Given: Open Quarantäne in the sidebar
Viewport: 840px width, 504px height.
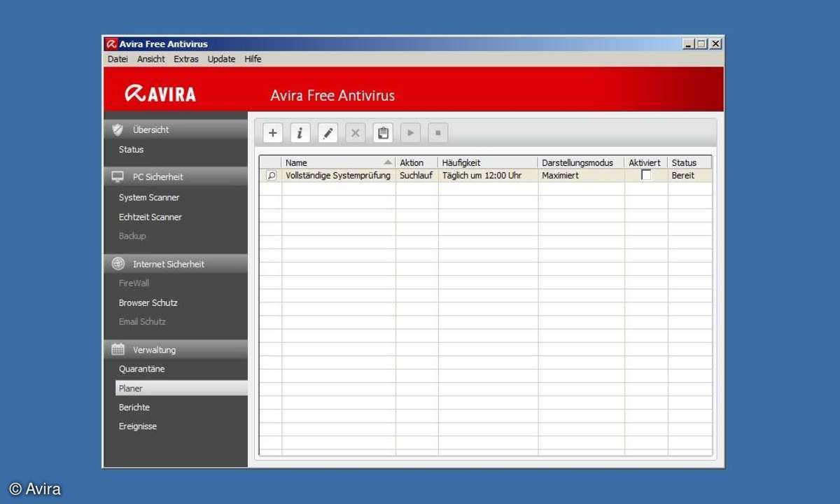Looking at the screenshot, I should [141, 369].
